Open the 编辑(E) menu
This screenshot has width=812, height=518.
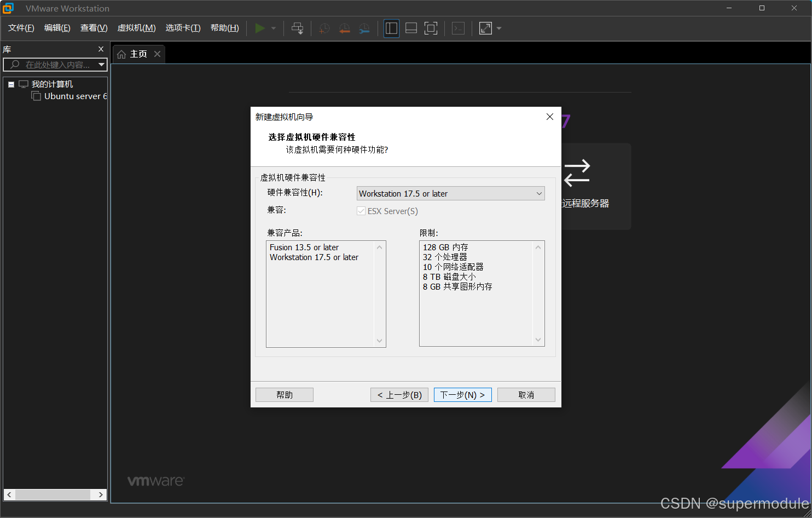click(57, 28)
